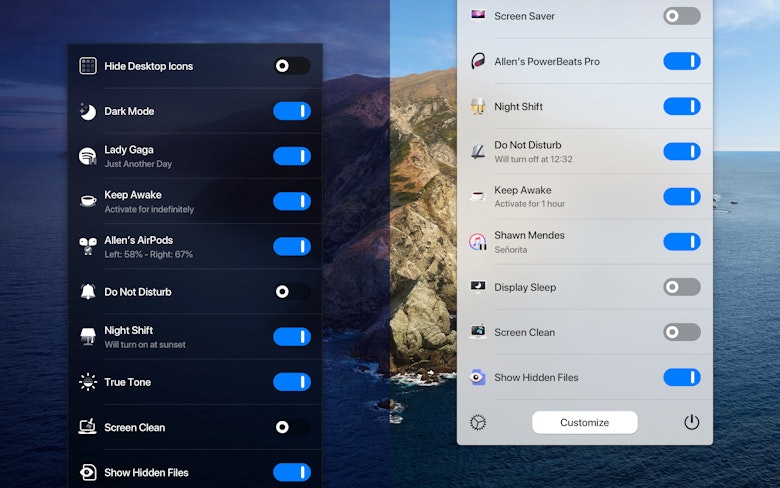Disconnect Allen's PowerBeats Pro switch
Image resolution: width=780 pixels, height=488 pixels.
pos(682,61)
